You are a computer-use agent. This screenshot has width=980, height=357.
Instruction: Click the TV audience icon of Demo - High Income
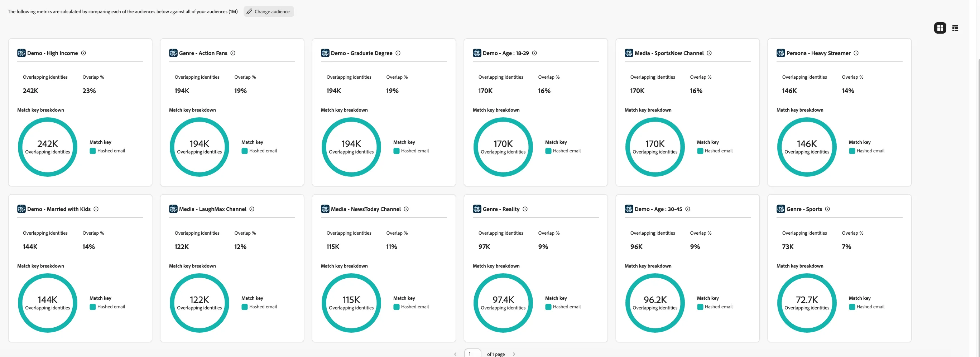click(x=21, y=53)
